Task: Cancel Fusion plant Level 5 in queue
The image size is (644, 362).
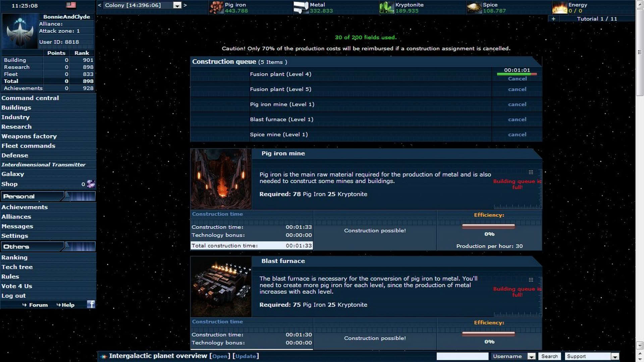Action: coord(517,89)
